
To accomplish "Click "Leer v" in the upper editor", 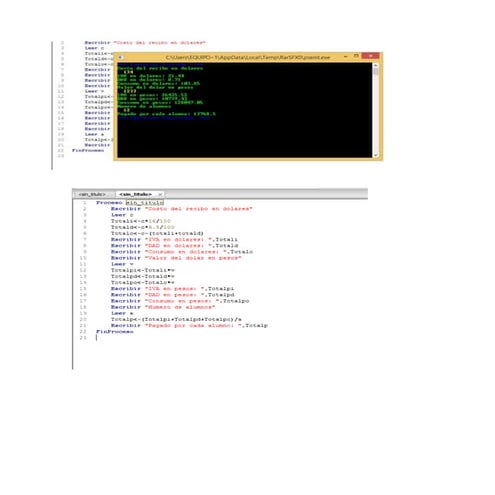I will [x=94, y=91].
